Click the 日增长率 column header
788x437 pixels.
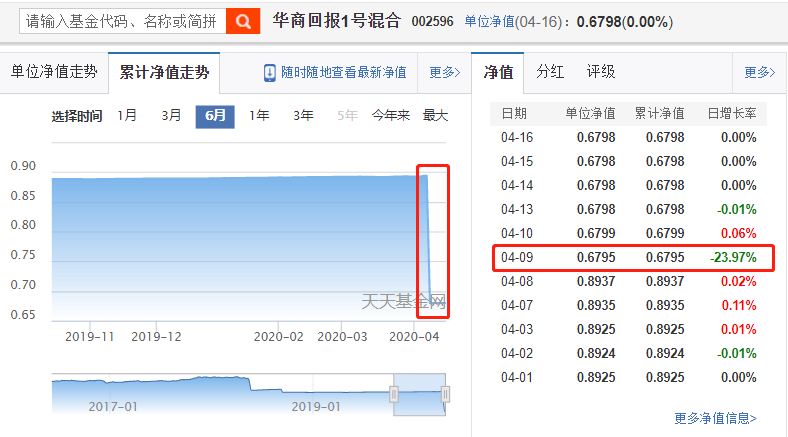[x=732, y=114]
